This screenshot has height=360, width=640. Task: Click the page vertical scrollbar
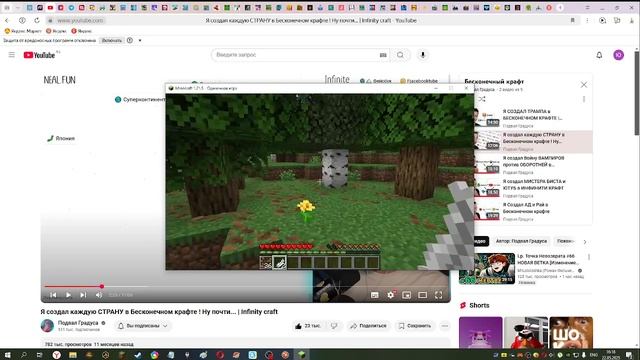pyautogui.click(x=637, y=94)
